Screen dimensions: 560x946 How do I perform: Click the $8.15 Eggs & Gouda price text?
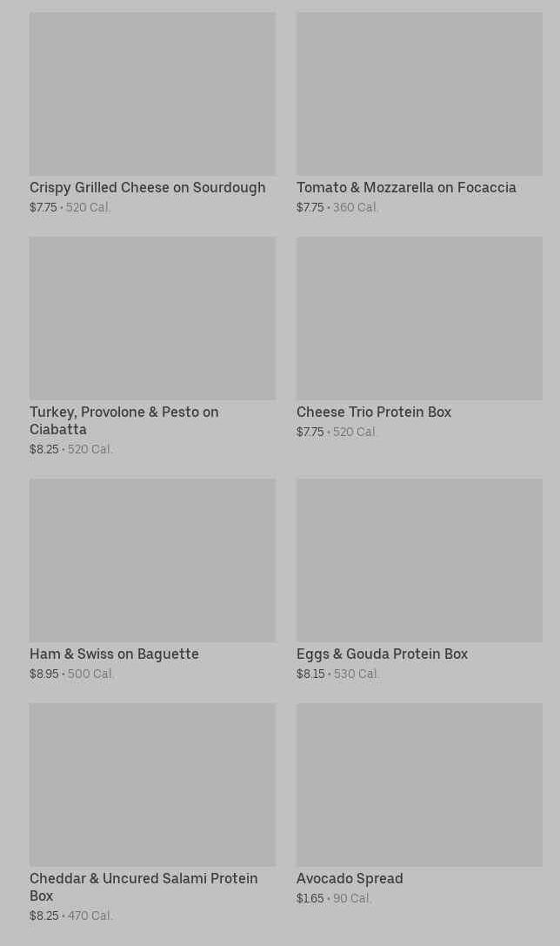tap(310, 674)
